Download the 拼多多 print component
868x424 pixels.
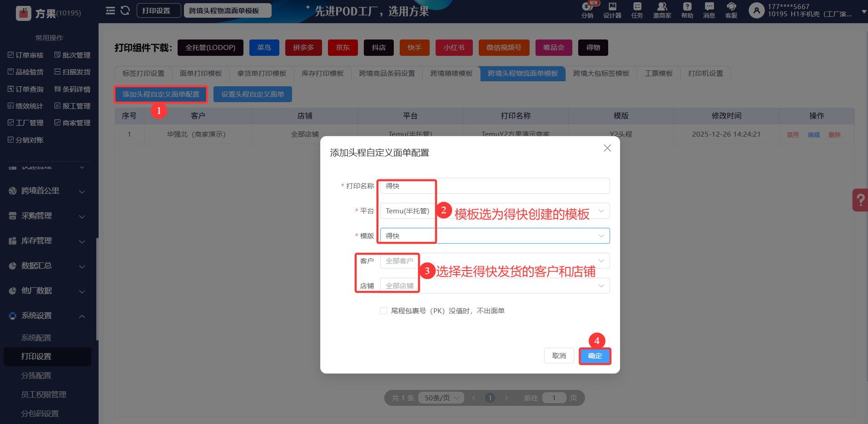pos(303,48)
